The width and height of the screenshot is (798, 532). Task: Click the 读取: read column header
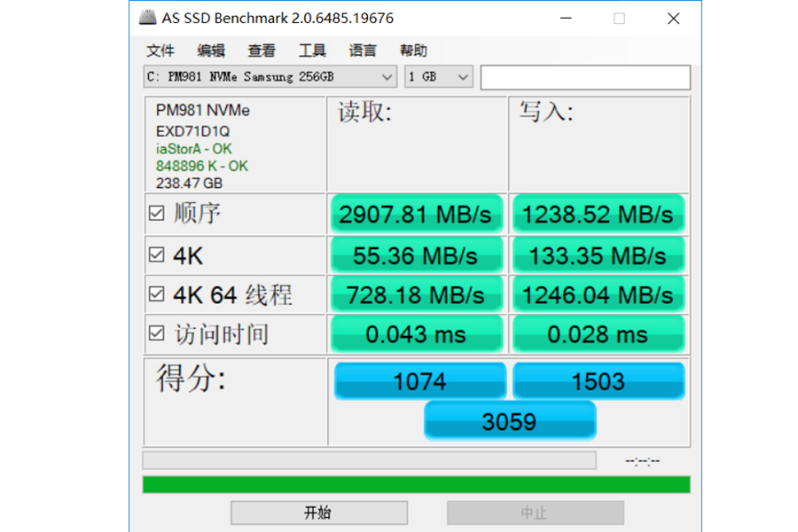click(365, 112)
